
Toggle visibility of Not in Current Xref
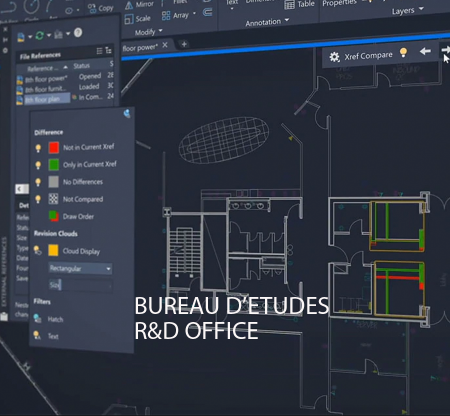click(38, 148)
